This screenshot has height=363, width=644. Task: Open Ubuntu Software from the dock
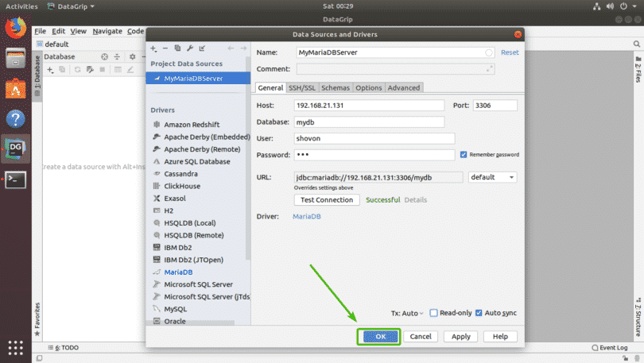(16, 89)
